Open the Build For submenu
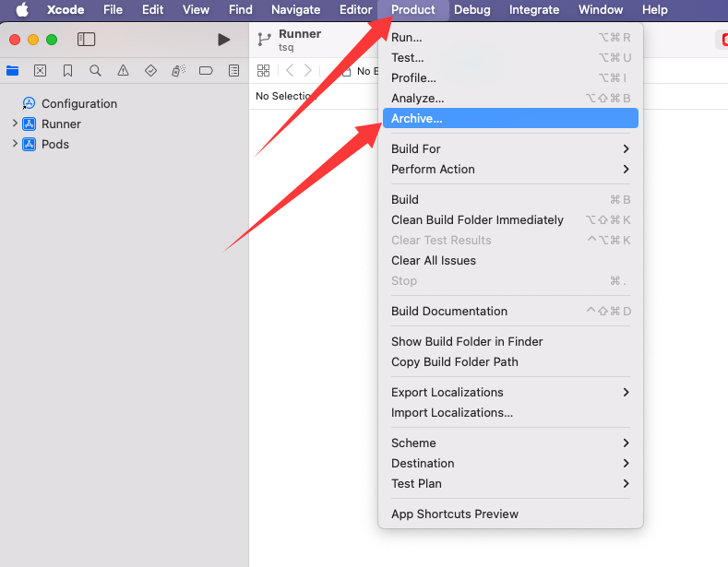Viewport: 728px width, 567px height. point(509,148)
